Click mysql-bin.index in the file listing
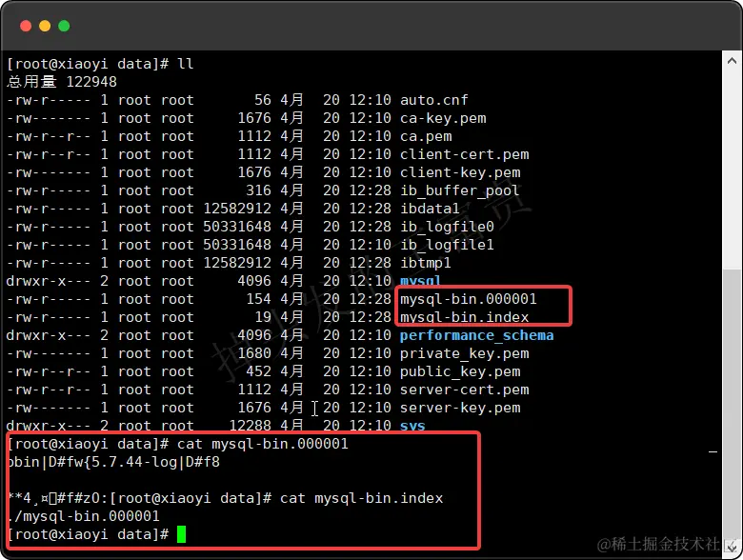 click(x=464, y=317)
